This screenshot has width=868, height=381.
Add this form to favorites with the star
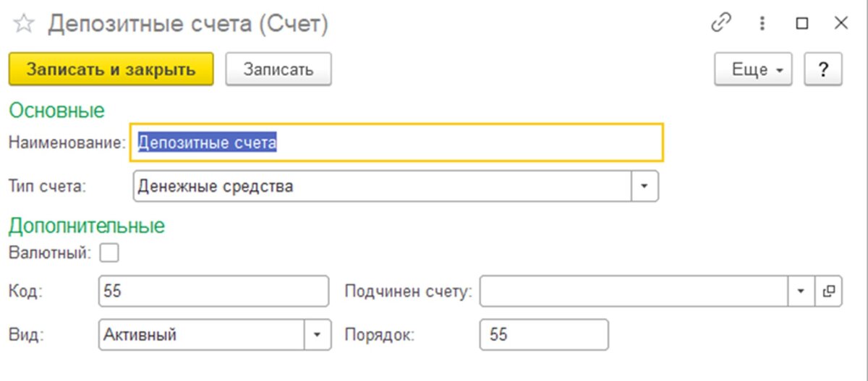coord(24,25)
